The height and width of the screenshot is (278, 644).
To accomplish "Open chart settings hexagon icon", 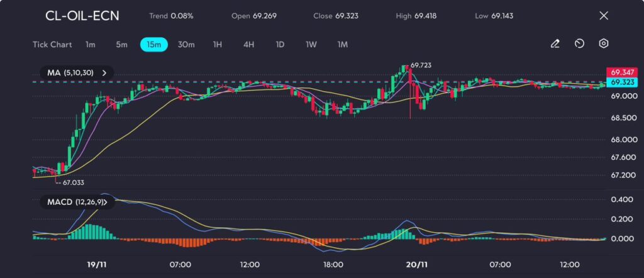I will pos(603,44).
